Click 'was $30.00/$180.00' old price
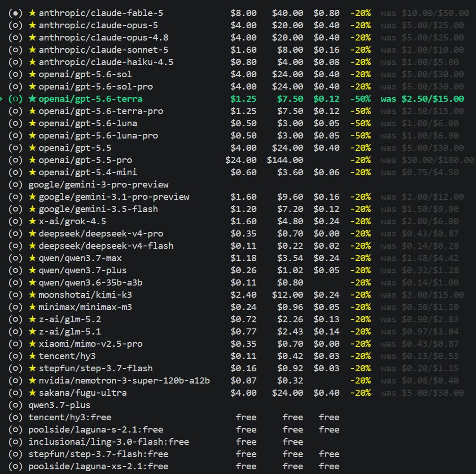 pos(427,160)
